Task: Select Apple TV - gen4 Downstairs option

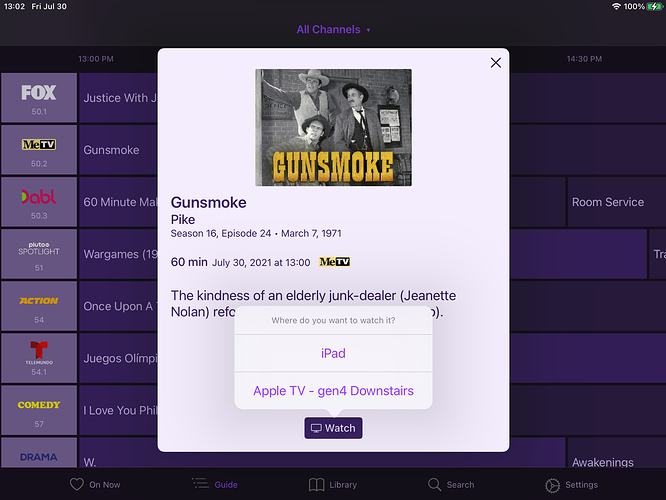Action: (333, 390)
